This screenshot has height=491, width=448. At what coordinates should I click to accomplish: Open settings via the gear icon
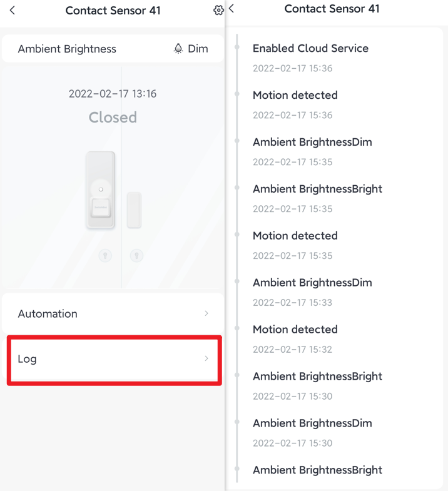[218, 11]
